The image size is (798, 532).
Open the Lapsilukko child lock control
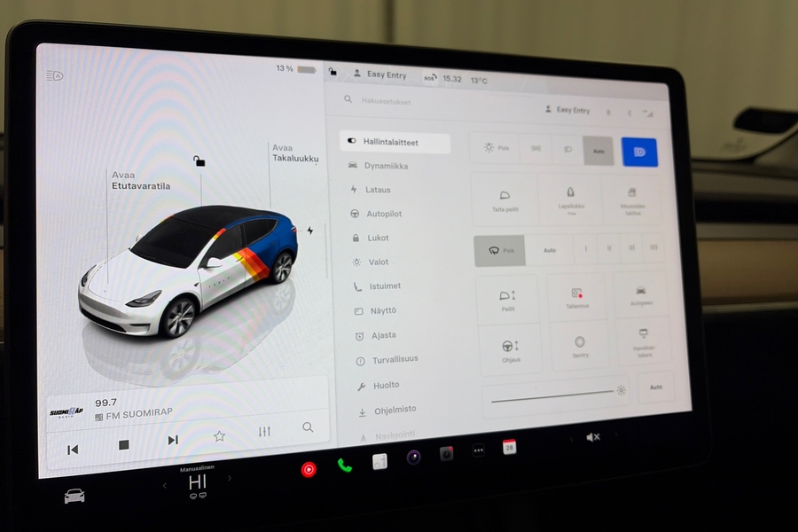(570, 197)
